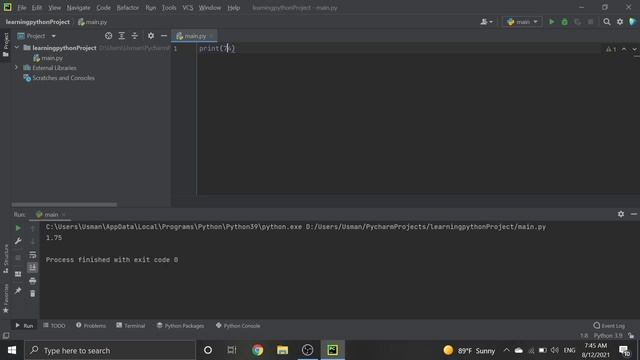Collapse the learningpythonProject tree node
640x360 pixels.
click(17, 48)
